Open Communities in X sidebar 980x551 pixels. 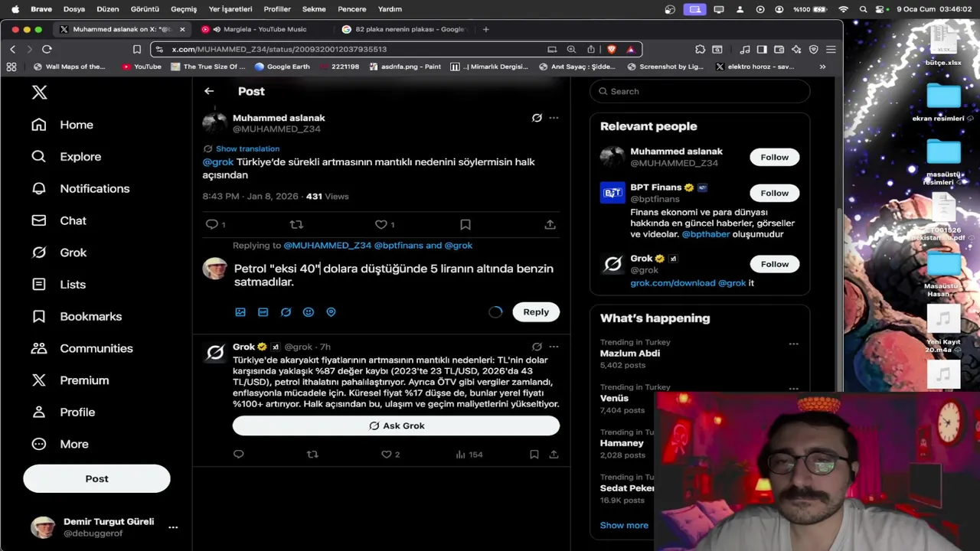click(x=82, y=348)
